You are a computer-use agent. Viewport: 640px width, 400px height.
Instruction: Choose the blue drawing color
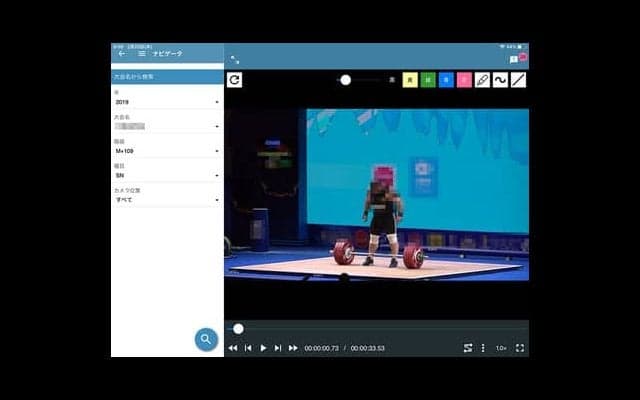446,80
